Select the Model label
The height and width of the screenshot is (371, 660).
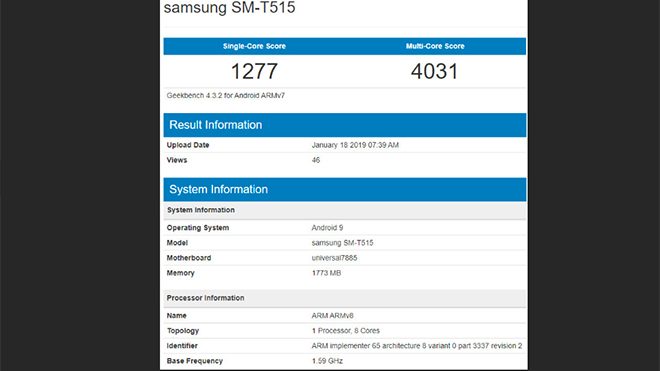(177, 243)
